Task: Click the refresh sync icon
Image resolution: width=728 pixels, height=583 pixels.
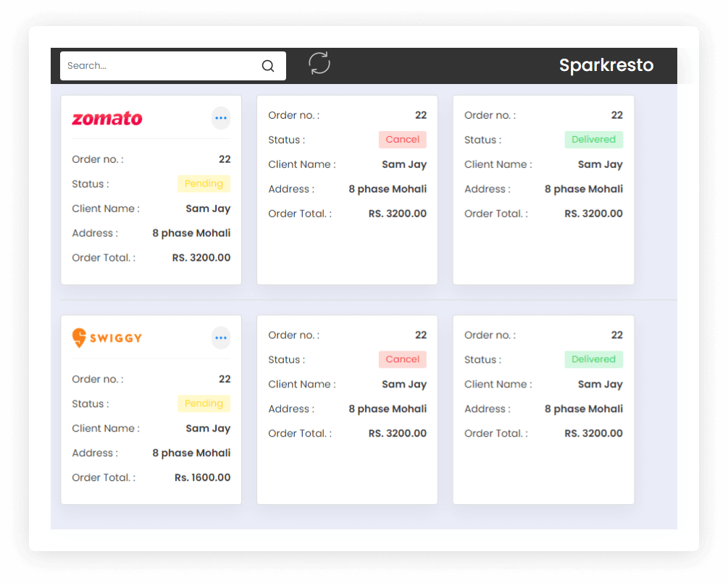Action: coord(319,63)
